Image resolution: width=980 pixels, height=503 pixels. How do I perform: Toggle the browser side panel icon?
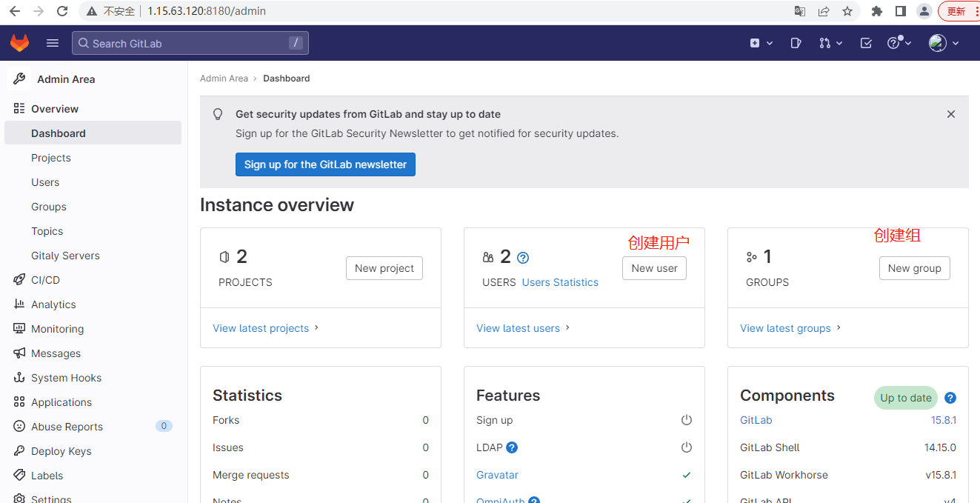click(901, 11)
